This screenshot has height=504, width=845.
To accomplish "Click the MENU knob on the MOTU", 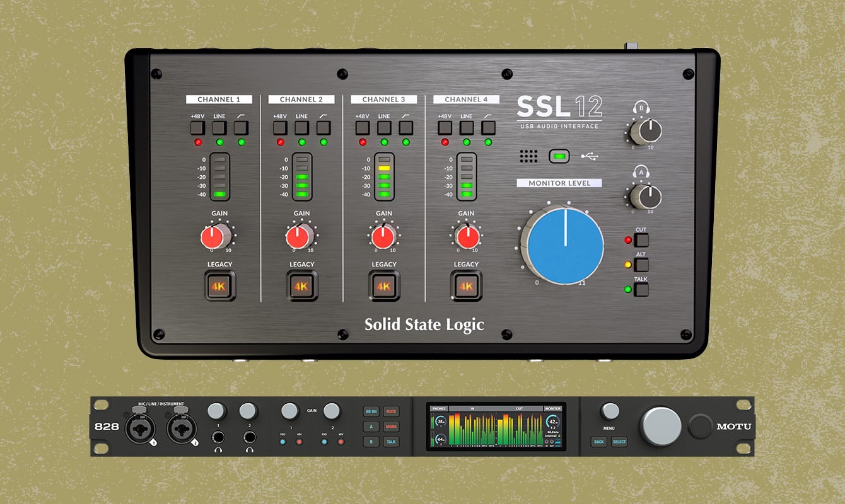I will 610,411.
